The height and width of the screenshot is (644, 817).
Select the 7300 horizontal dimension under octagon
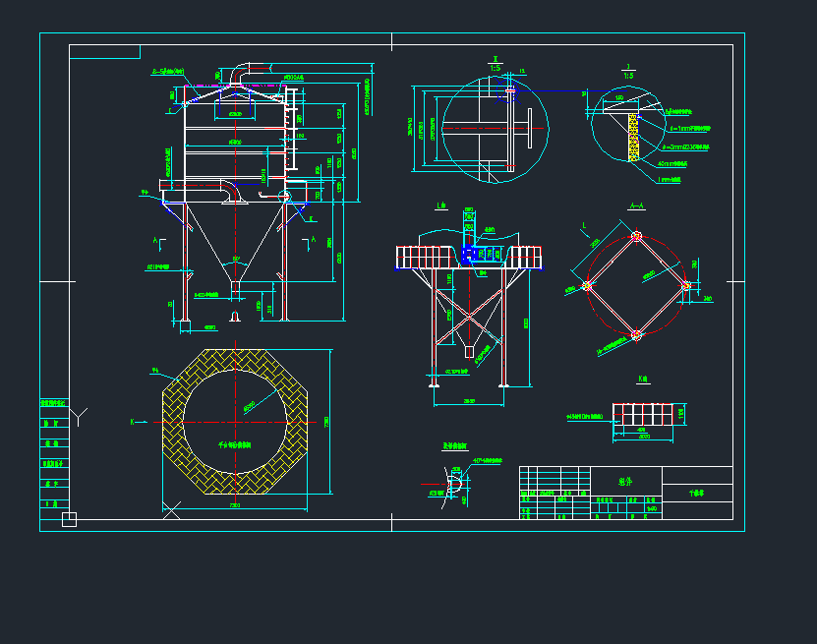coord(236,505)
